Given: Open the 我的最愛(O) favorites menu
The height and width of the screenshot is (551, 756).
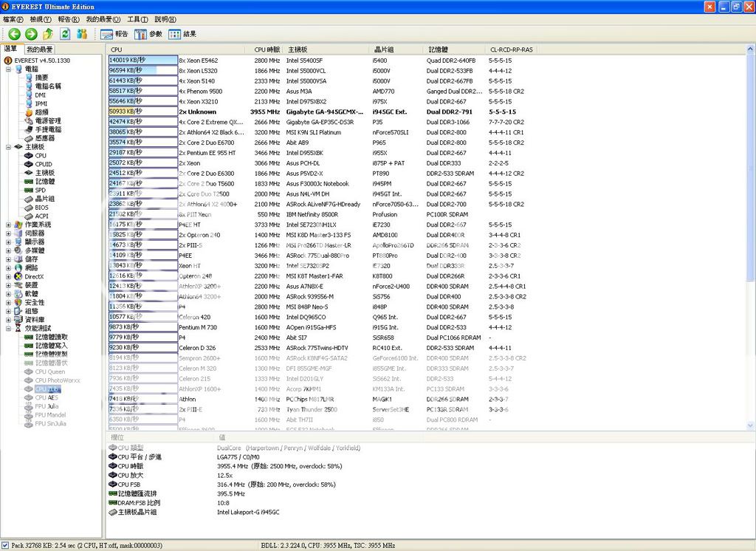Looking at the screenshot, I should tap(103, 19).
